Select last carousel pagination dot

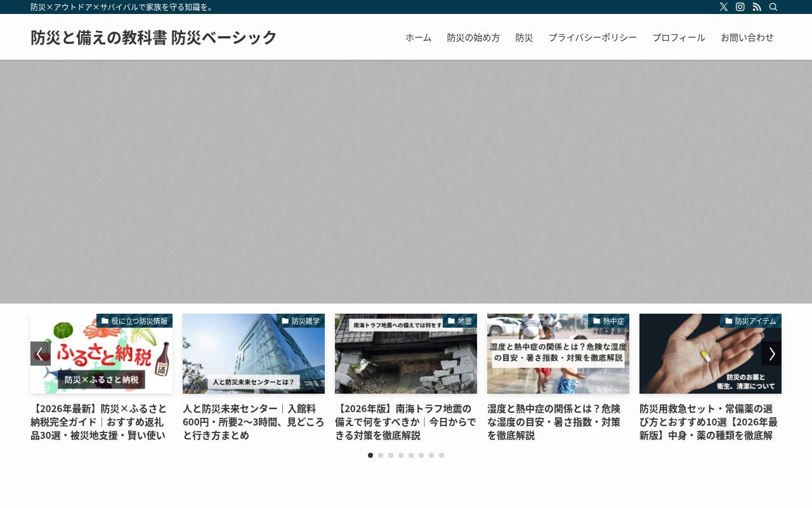(442, 455)
